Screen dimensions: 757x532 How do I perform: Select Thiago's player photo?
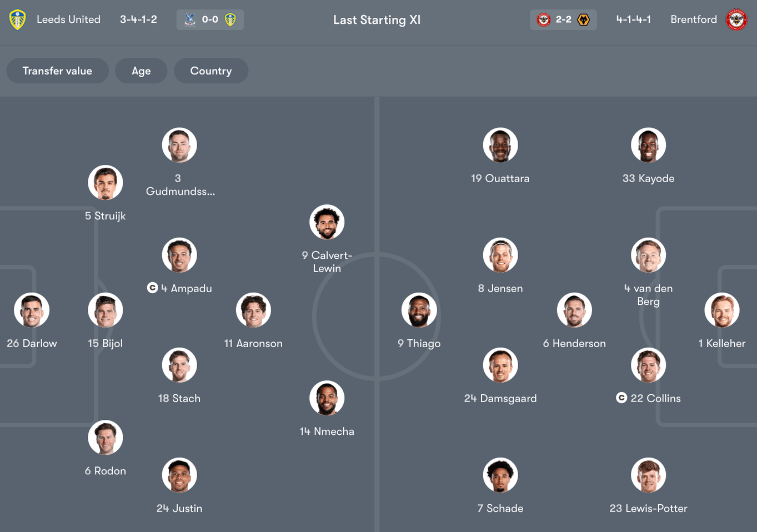pos(419,310)
